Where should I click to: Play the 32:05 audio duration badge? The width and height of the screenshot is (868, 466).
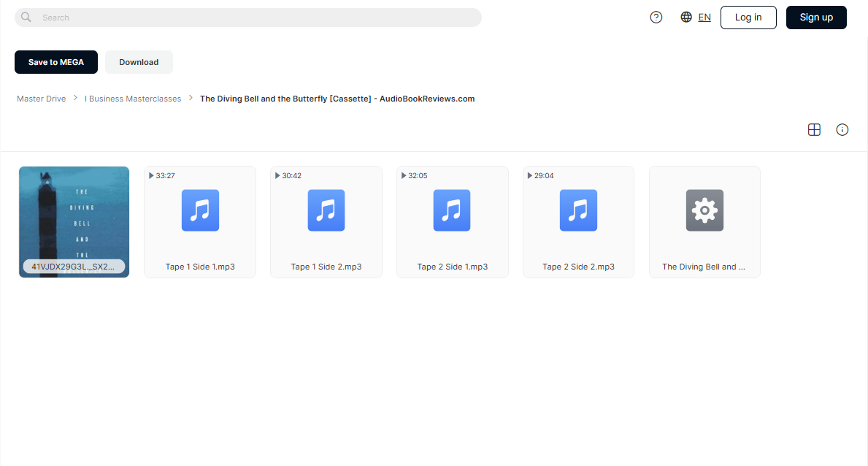[414, 175]
